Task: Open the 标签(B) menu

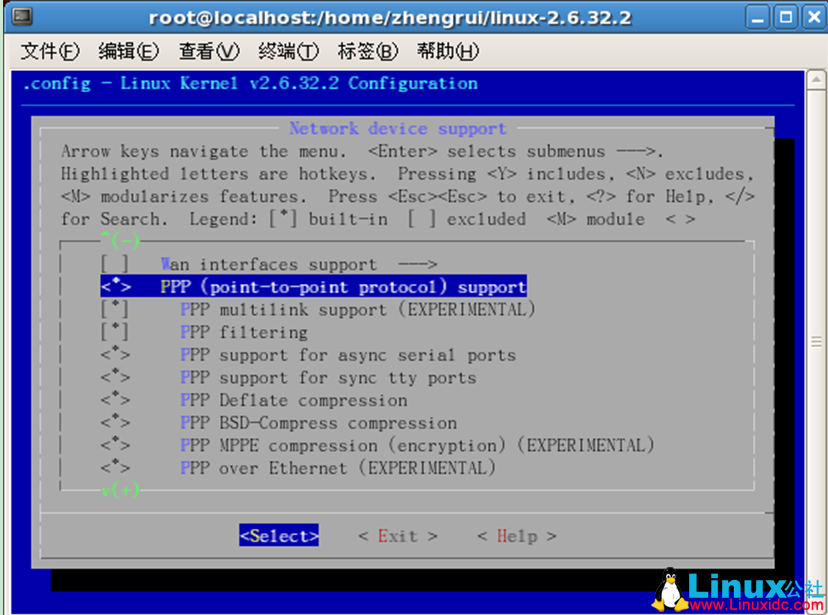Action: click(368, 51)
